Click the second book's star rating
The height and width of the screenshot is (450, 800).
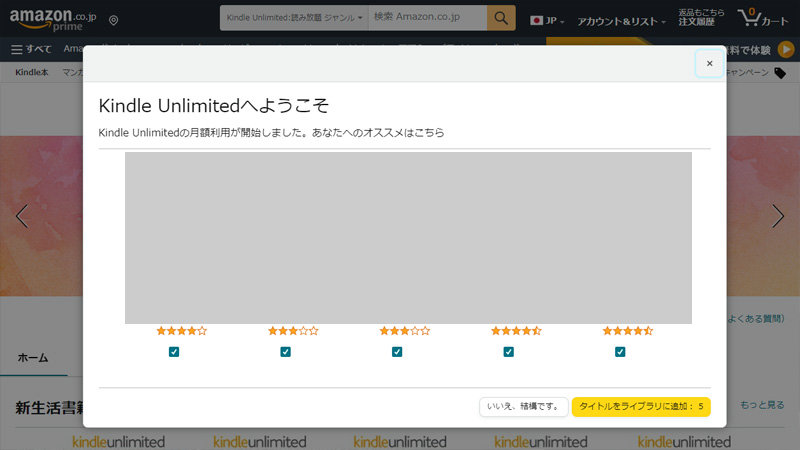293,331
